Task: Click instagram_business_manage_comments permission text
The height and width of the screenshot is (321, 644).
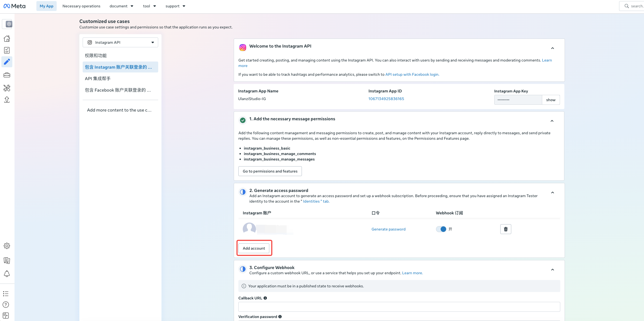Action: pyautogui.click(x=280, y=154)
